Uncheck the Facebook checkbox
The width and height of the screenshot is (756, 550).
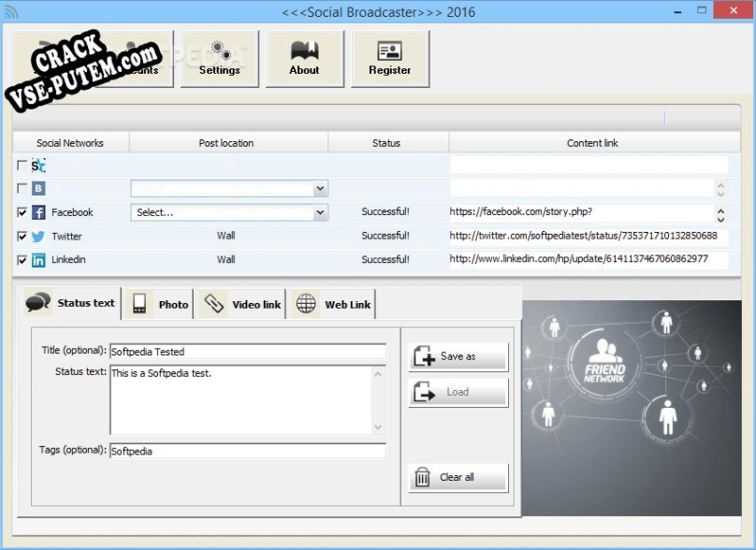[x=22, y=212]
